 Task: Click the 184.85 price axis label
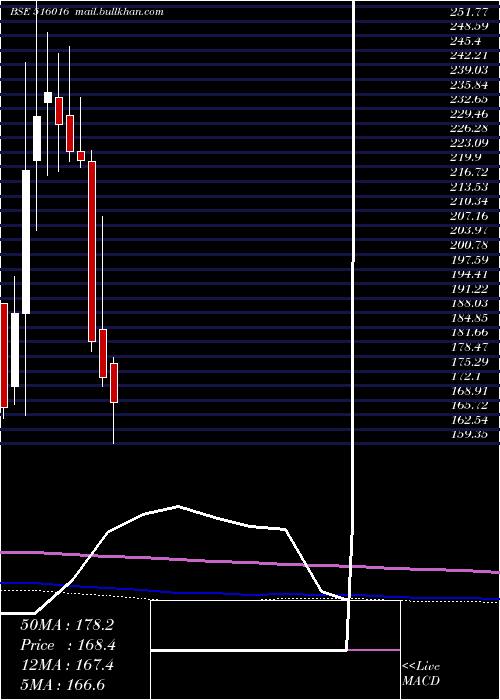click(469, 318)
